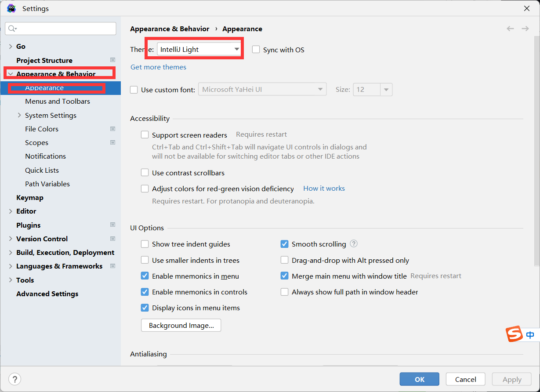Viewport: 540px width, 392px height.
Task: Click the Sogou input method icon
Action: point(514,334)
